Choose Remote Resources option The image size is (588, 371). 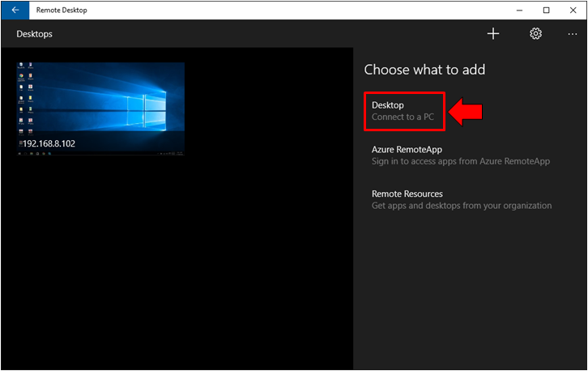click(x=462, y=199)
